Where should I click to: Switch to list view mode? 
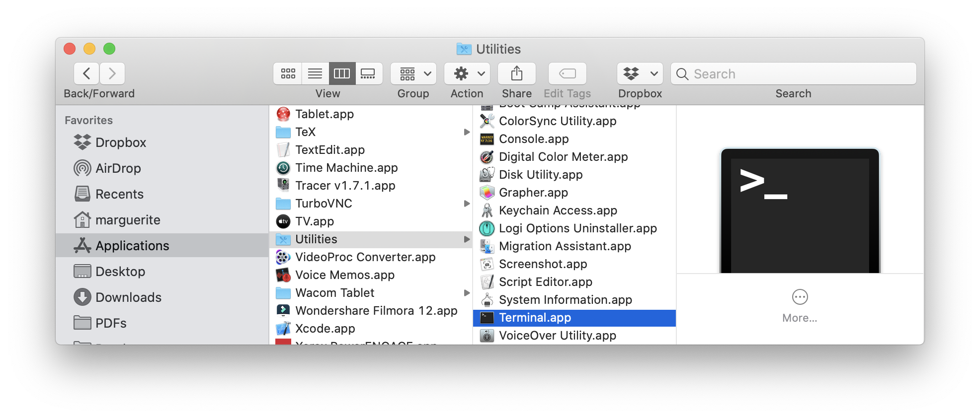click(x=315, y=74)
